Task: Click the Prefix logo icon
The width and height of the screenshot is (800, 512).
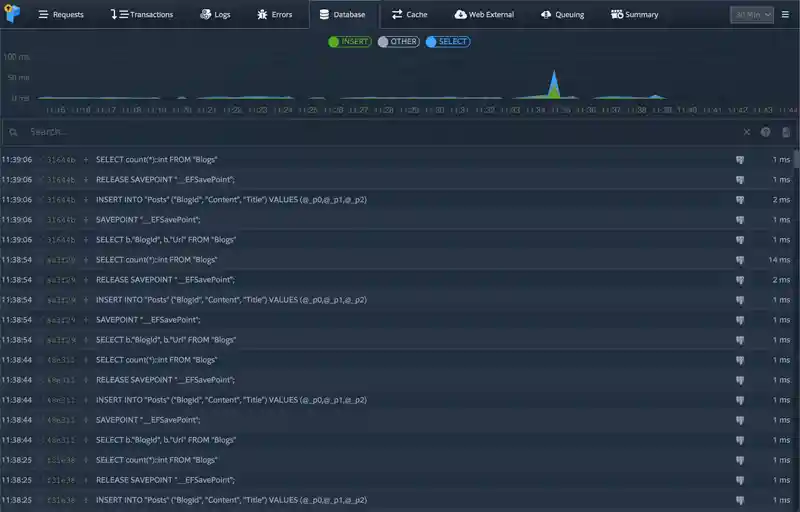Action: (x=12, y=13)
